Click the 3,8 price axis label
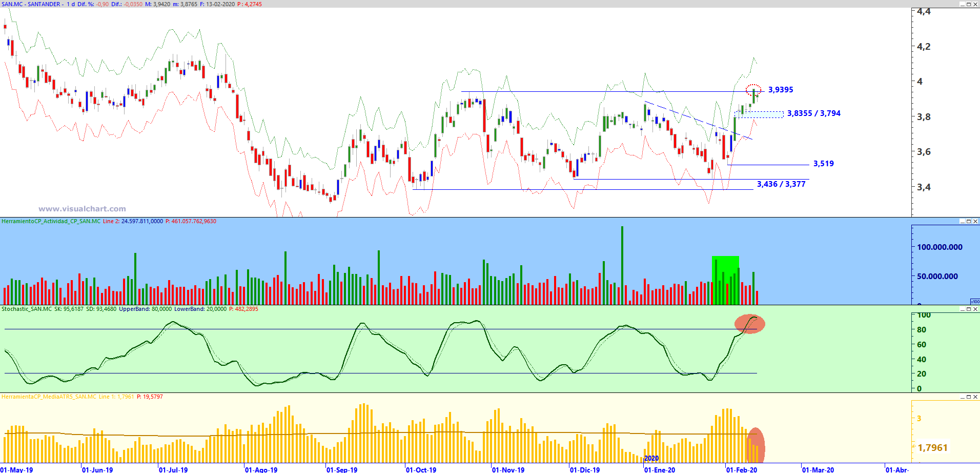Viewport: 980px width, 473px height. (x=924, y=117)
